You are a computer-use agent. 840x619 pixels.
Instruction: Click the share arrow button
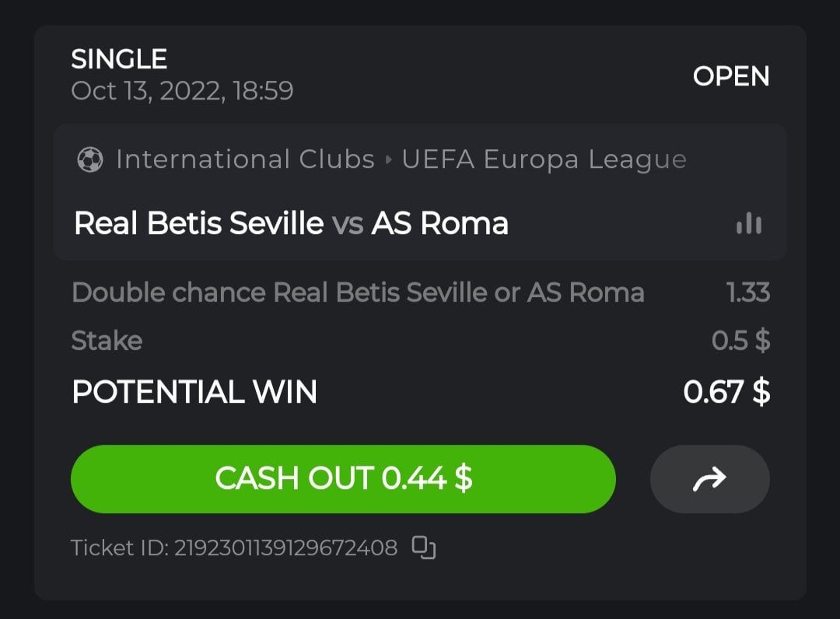(x=709, y=479)
